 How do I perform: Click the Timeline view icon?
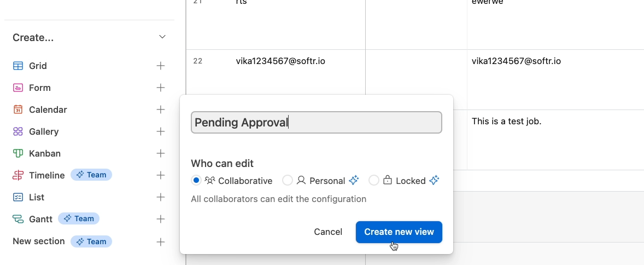coord(18,175)
